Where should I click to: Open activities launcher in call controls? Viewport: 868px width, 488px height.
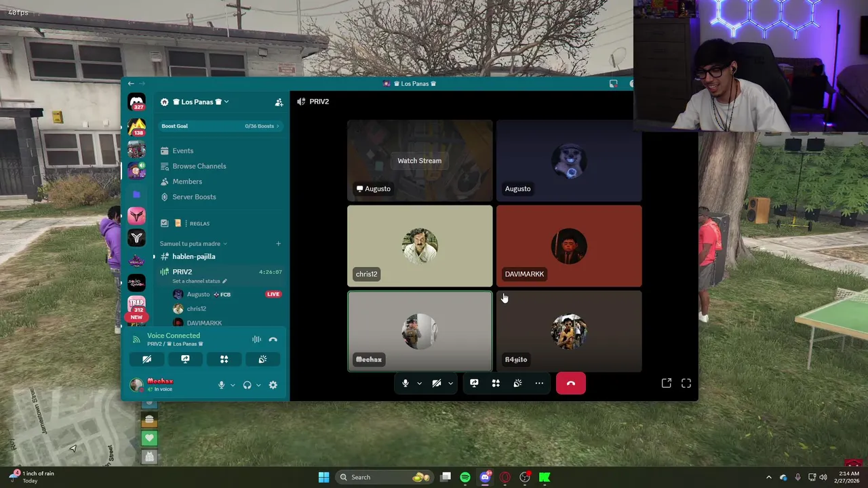(496, 384)
